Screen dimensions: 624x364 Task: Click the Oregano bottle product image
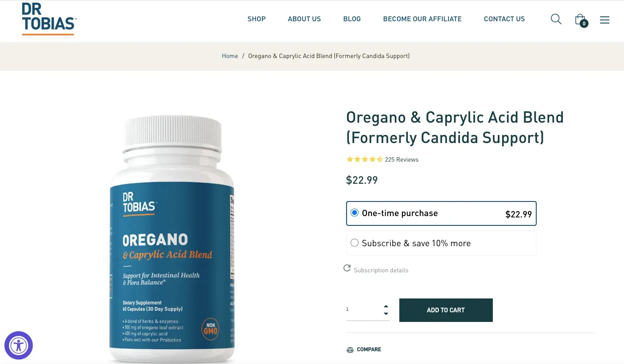[172, 239]
